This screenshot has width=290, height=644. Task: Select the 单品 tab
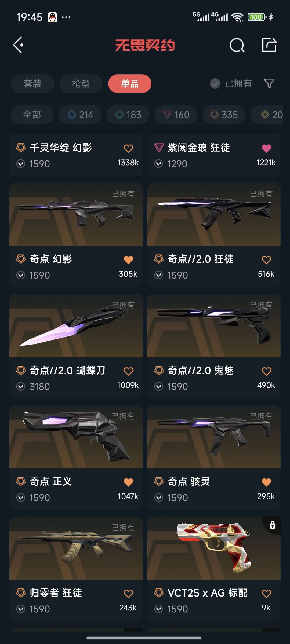click(x=130, y=84)
